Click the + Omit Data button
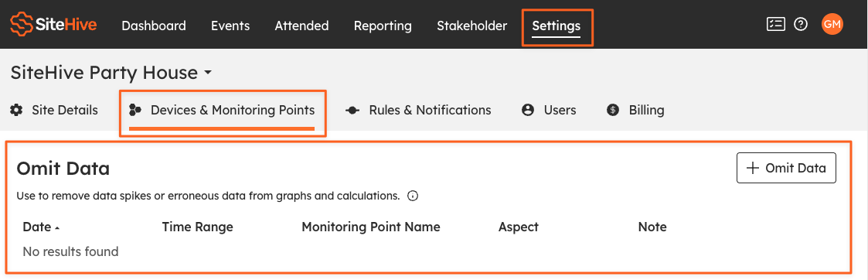 786,168
